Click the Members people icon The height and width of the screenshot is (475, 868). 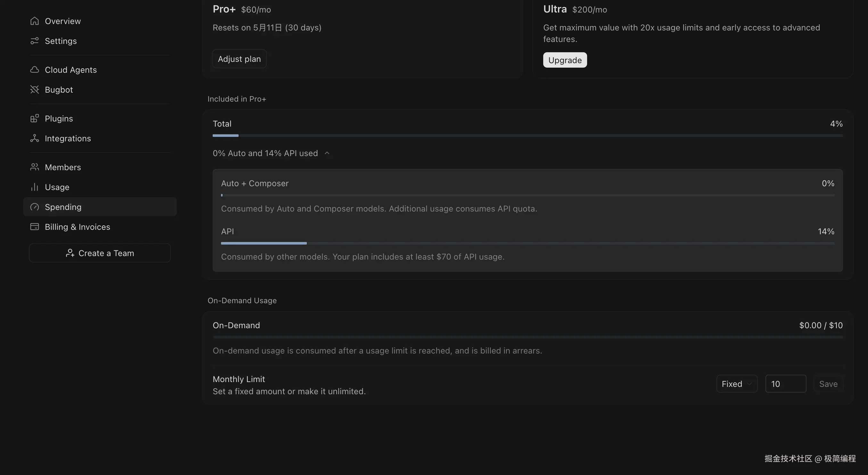[x=34, y=167]
